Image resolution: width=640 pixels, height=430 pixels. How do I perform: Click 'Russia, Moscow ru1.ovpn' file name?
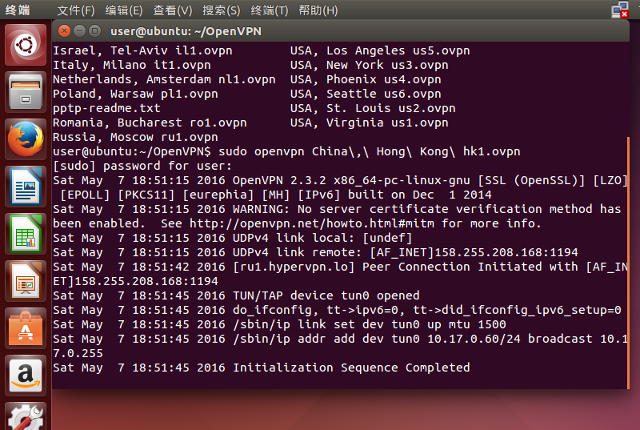pos(135,137)
